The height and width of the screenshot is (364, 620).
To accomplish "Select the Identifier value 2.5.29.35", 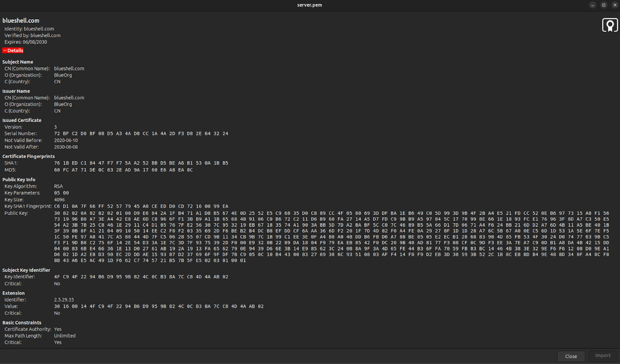I will (x=64, y=300).
